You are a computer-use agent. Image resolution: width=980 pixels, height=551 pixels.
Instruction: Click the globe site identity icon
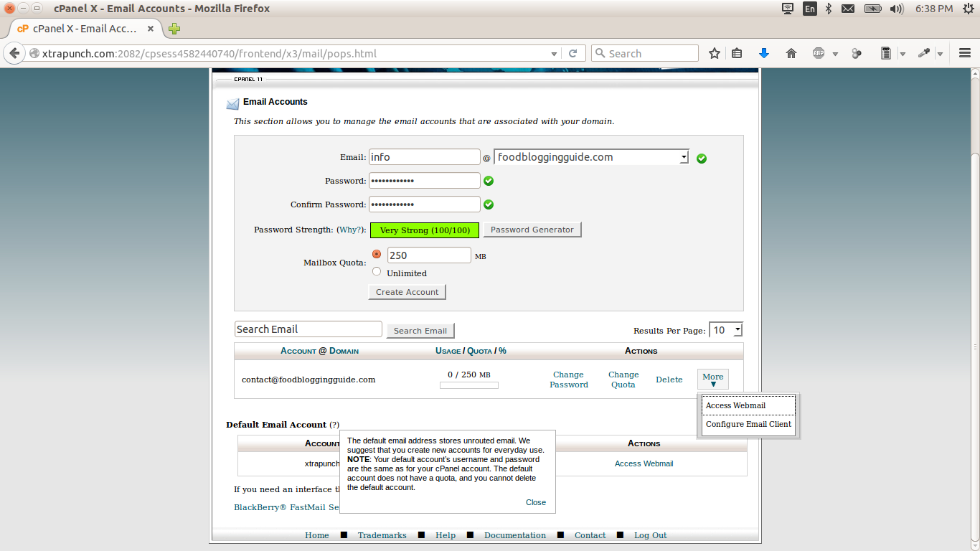click(34, 54)
